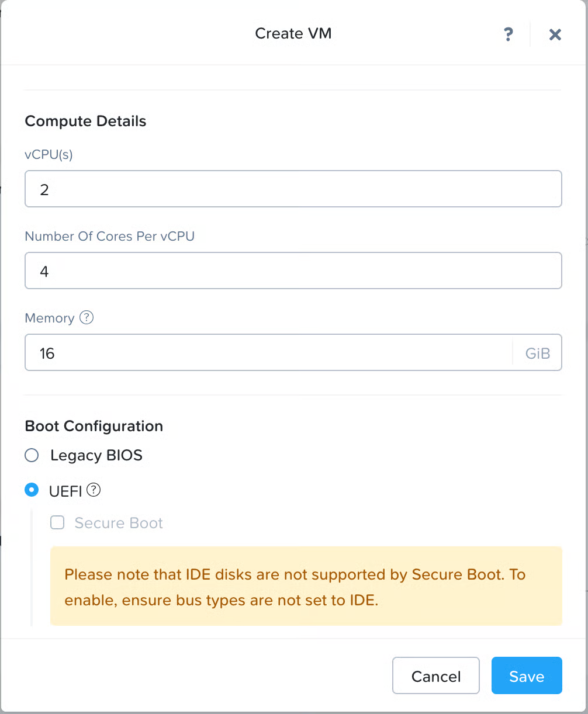588x714 pixels.
Task: Click the vCPU(s) field label
Action: [49, 155]
